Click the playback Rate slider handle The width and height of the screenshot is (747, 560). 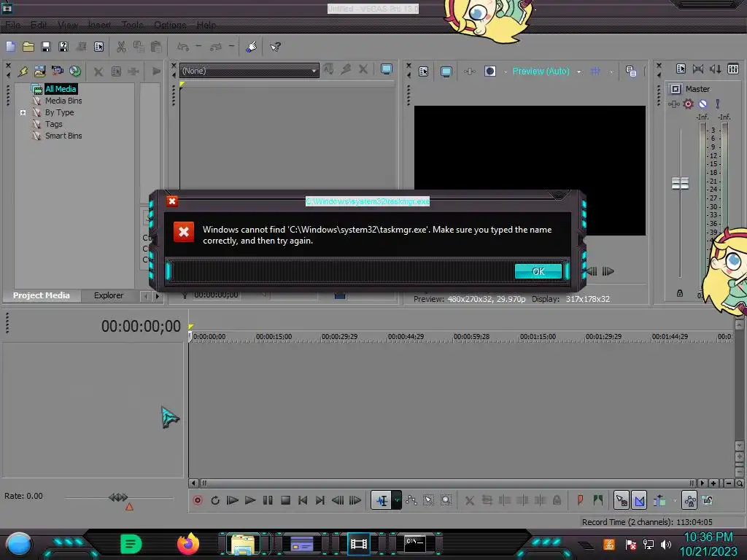(118, 497)
